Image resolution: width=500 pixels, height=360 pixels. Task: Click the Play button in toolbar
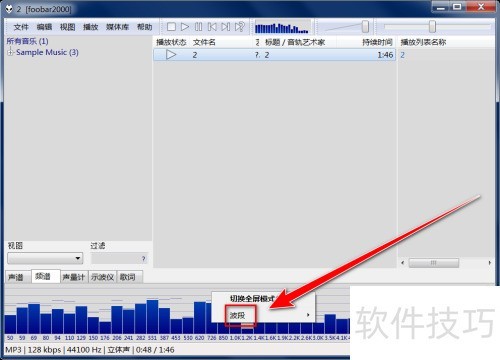tap(185, 27)
